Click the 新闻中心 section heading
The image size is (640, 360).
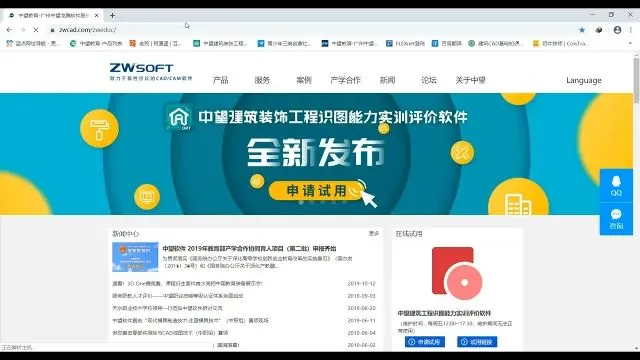pyautogui.click(x=126, y=234)
